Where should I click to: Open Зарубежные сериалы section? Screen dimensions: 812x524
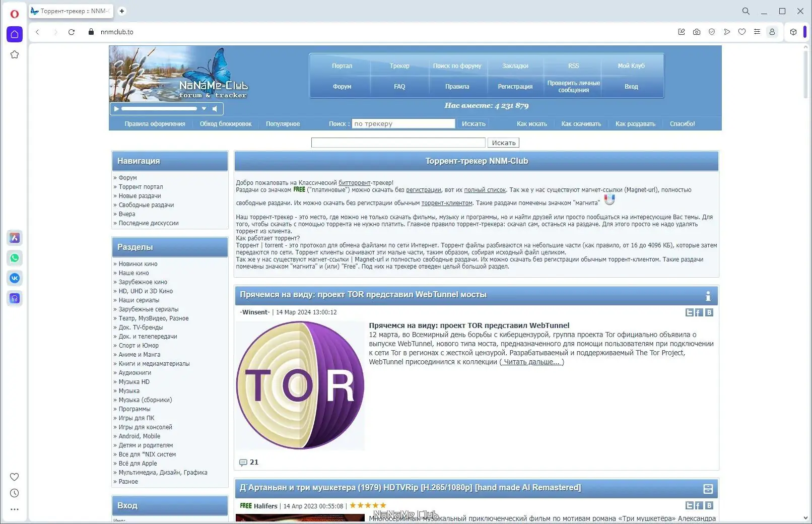click(x=149, y=309)
